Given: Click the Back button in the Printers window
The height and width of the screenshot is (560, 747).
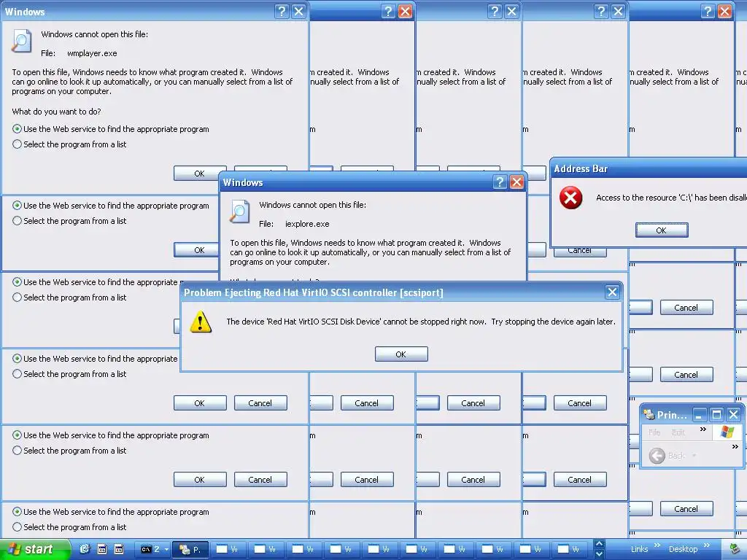Looking at the screenshot, I should 667,456.
